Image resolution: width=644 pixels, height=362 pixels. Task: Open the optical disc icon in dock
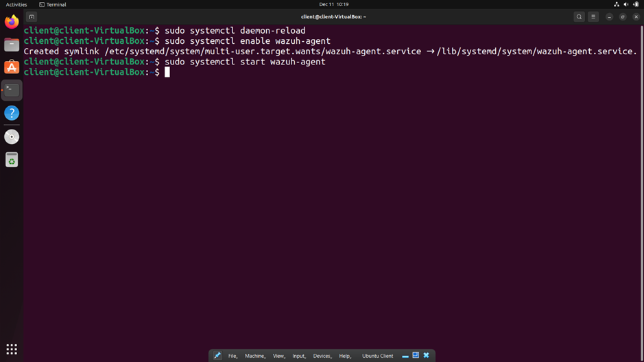pos(12,136)
